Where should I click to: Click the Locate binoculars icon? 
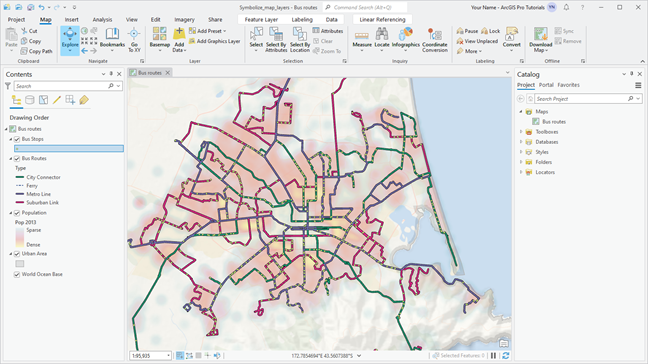click(382, 34)
